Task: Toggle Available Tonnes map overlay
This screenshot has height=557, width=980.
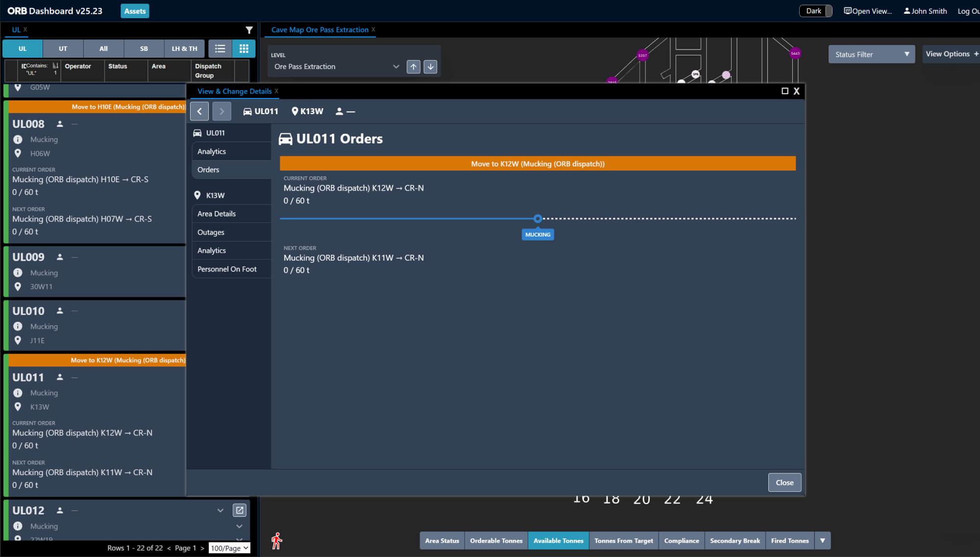Action: tap(558, 541)
